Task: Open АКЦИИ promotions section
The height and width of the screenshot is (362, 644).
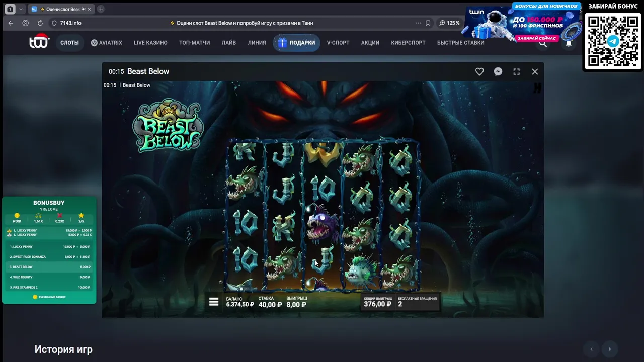Action: [370, 43]
